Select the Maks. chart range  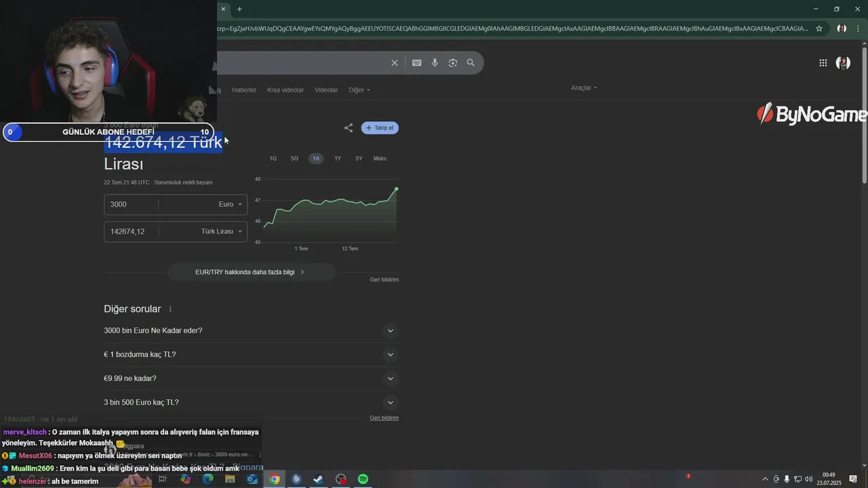click(x=380, y=159)
